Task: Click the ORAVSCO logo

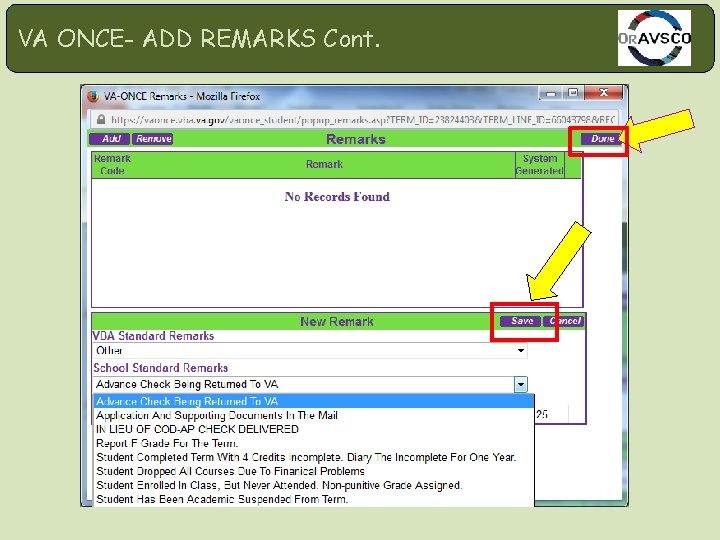Action: point(654,38)
